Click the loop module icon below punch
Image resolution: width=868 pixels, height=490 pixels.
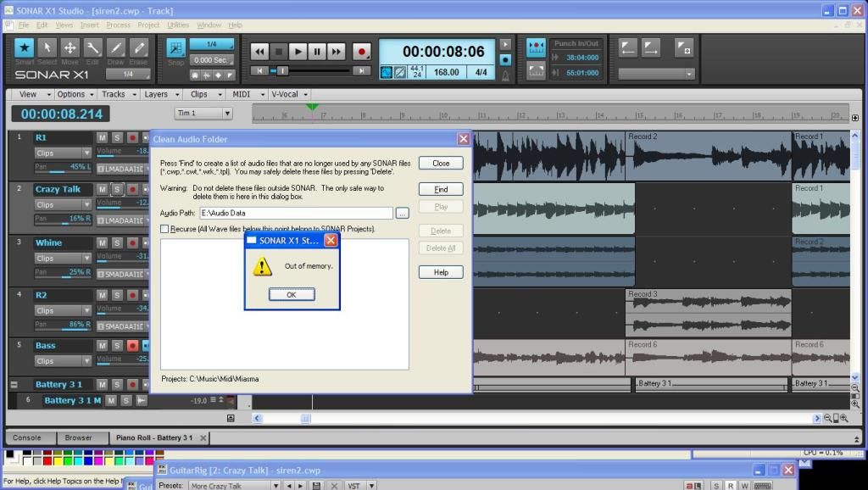coord(536,71)
